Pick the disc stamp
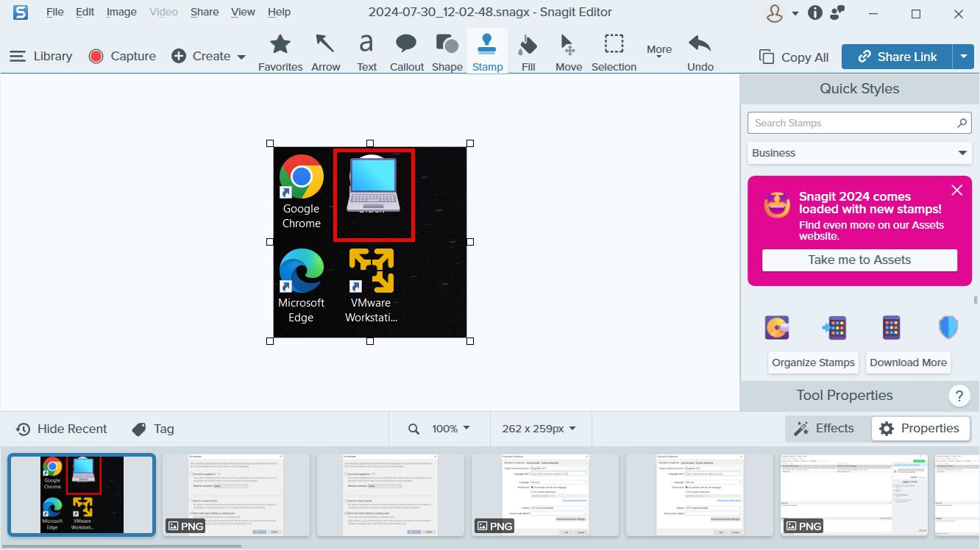Image resolution: width=980 pixels, height=550 pixels. (776, 327)
